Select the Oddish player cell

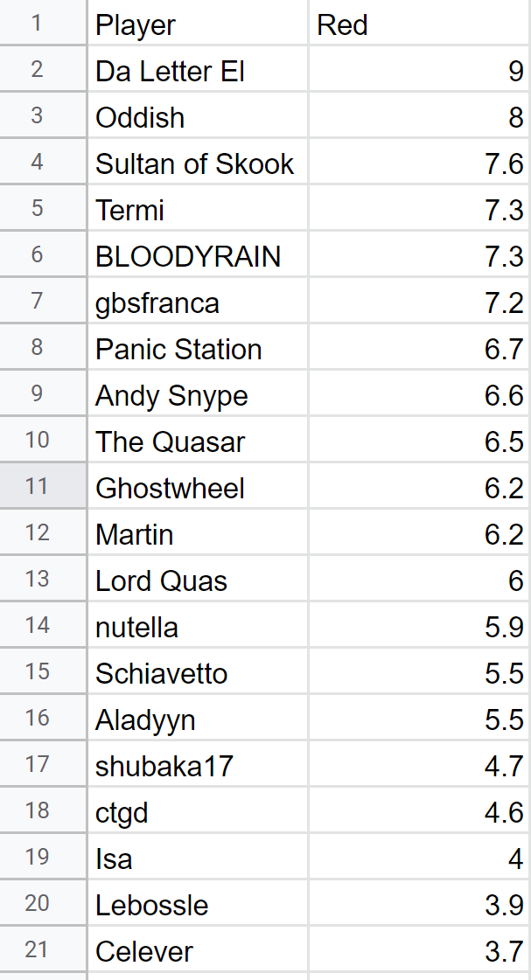point(197,117)
